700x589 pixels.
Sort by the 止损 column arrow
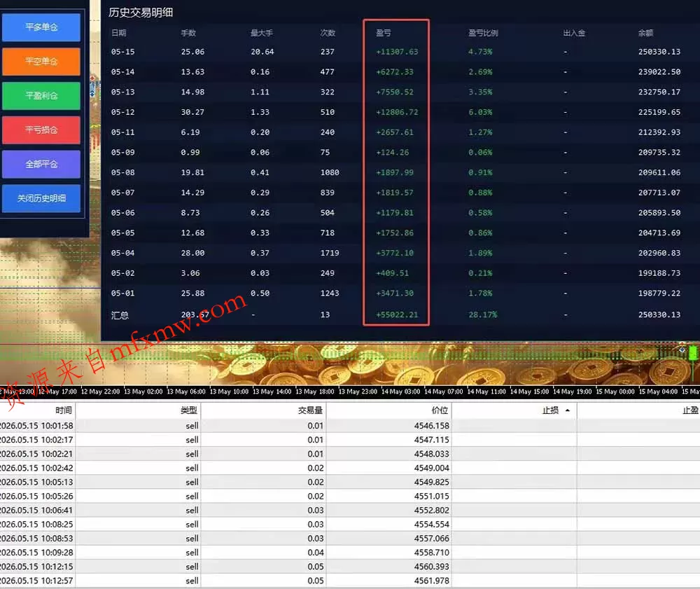(568, 410)
